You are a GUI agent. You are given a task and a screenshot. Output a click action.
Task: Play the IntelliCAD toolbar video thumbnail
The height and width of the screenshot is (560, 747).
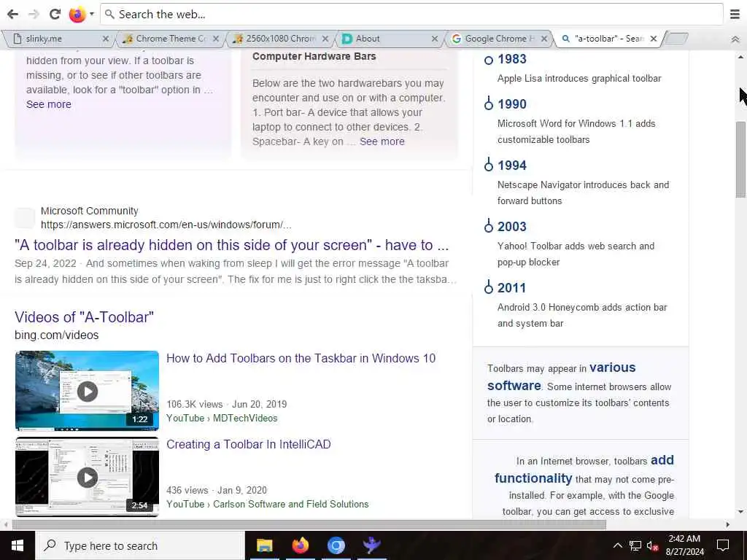coord(87,477)
